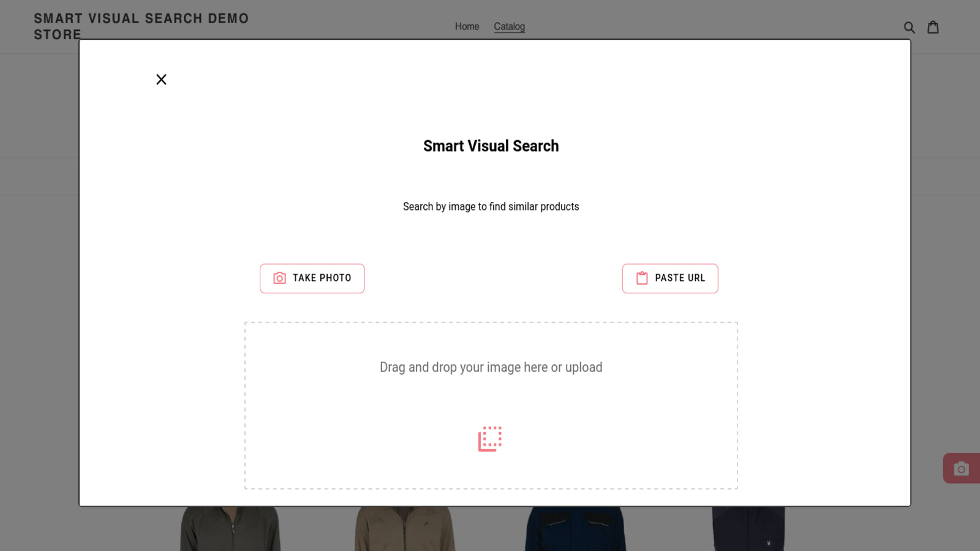Click the magnifier inside the search icon button
The height and width of the screenshot is (551, 980).
click(909, 27)
